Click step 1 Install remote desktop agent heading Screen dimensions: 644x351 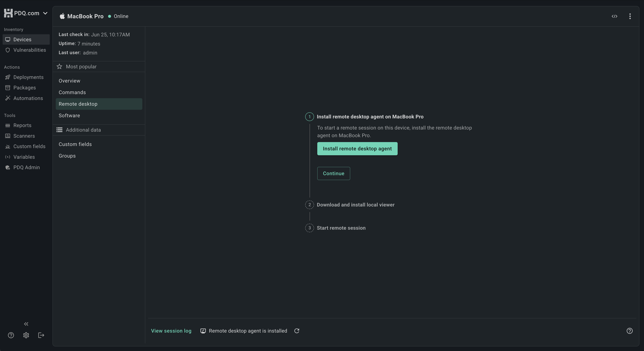tap(370, 117)
